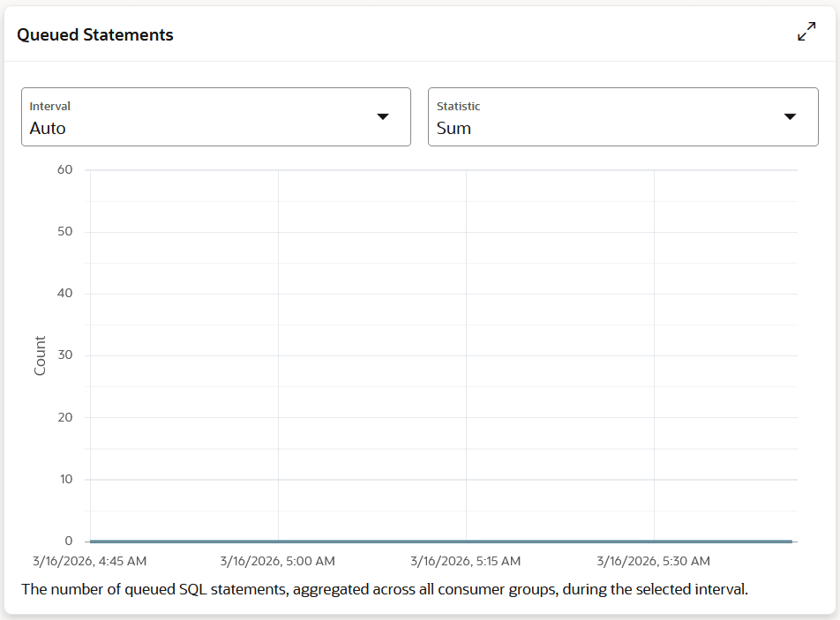Image resolution: width=840 pixels, height=620 pixels.
Task: Click the Count y-axis title
Action: point(41,355)
